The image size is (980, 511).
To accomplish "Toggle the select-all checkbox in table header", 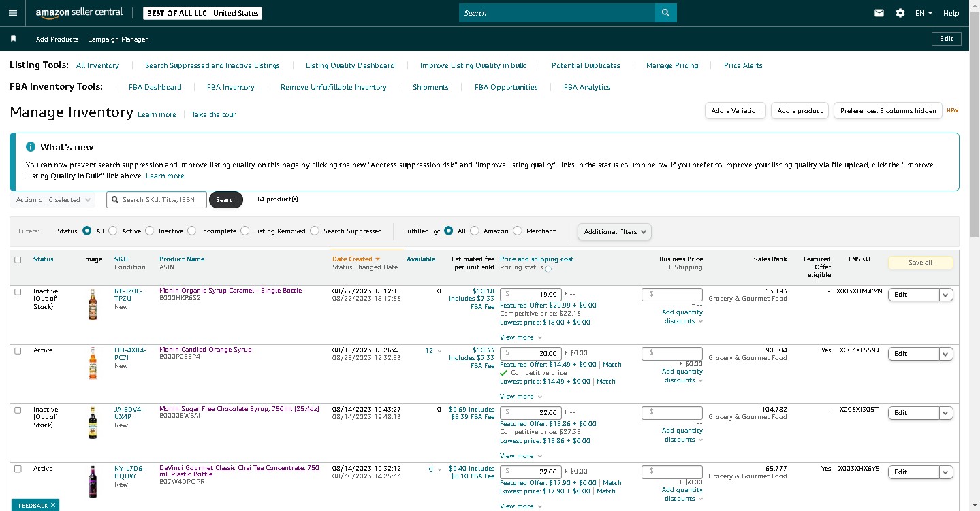I will coord(18,260).
